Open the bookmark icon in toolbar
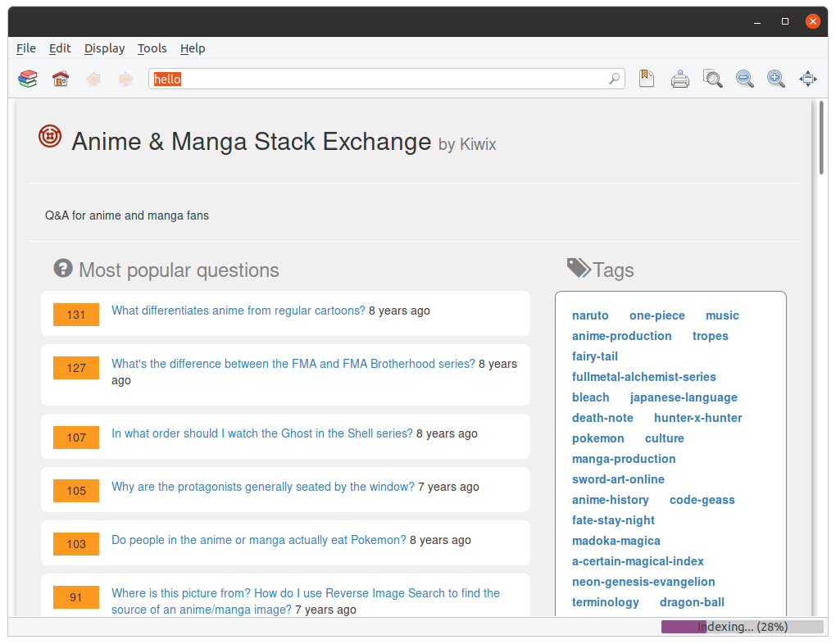The width and height of the screenshot is (836, 644). point(646,79)
